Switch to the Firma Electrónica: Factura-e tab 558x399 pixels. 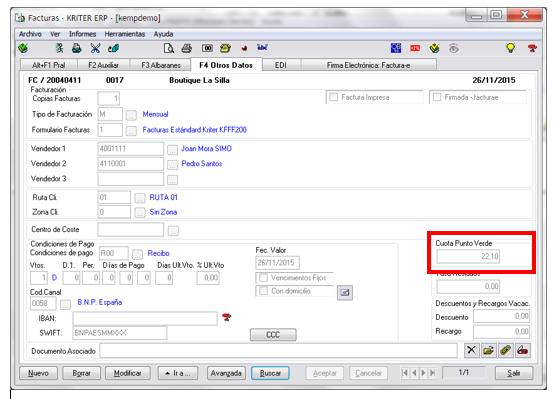(x=368, y=65)
